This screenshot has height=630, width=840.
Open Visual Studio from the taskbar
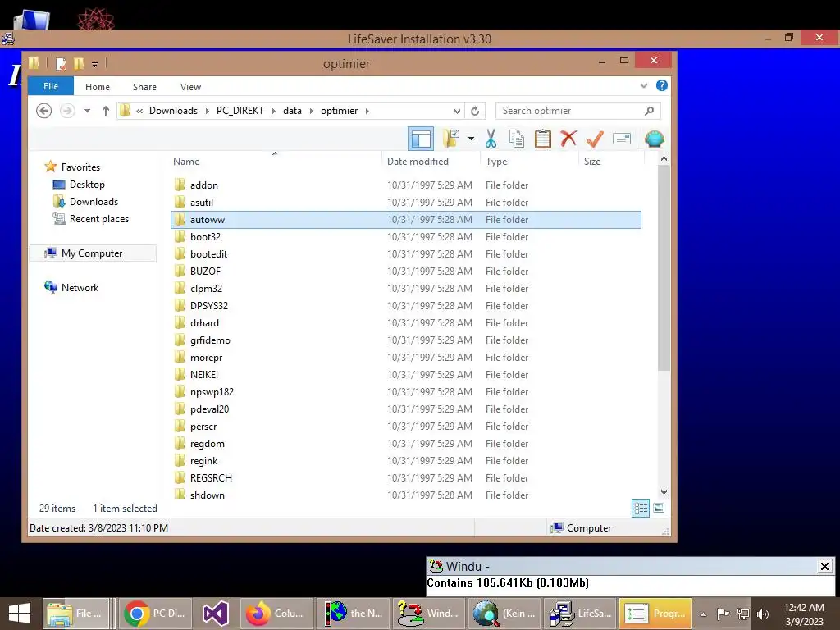tap(216, 614)
